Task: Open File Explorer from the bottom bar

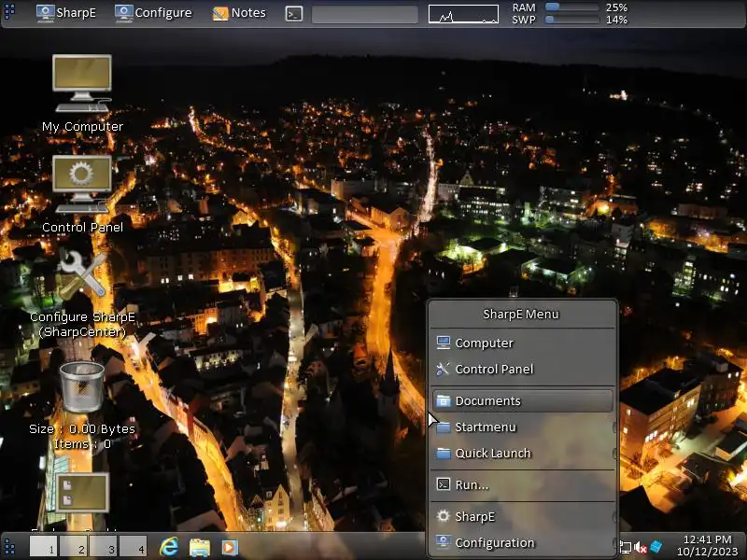Action: pos(200,547)
